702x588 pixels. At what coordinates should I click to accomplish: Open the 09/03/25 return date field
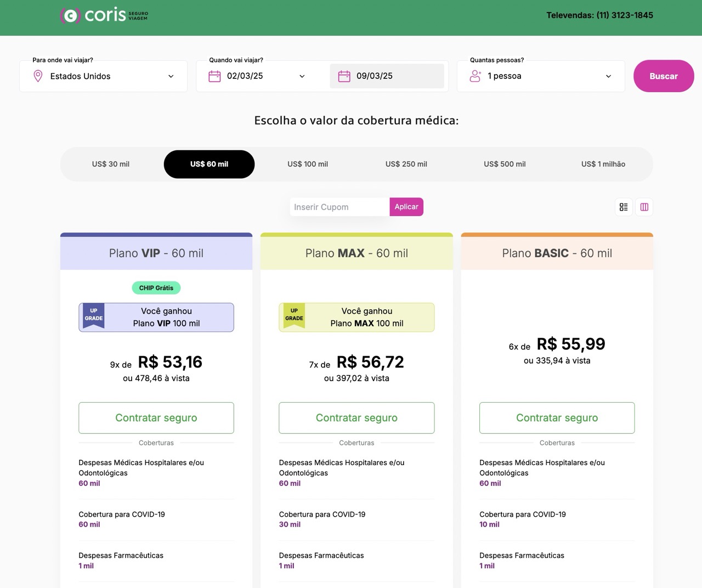(387, 76)
